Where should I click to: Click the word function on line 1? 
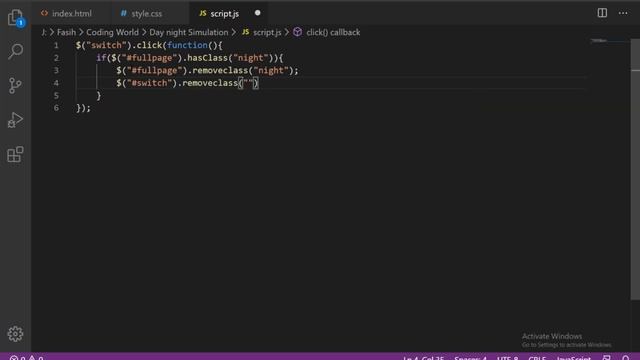tap(187, 45)
